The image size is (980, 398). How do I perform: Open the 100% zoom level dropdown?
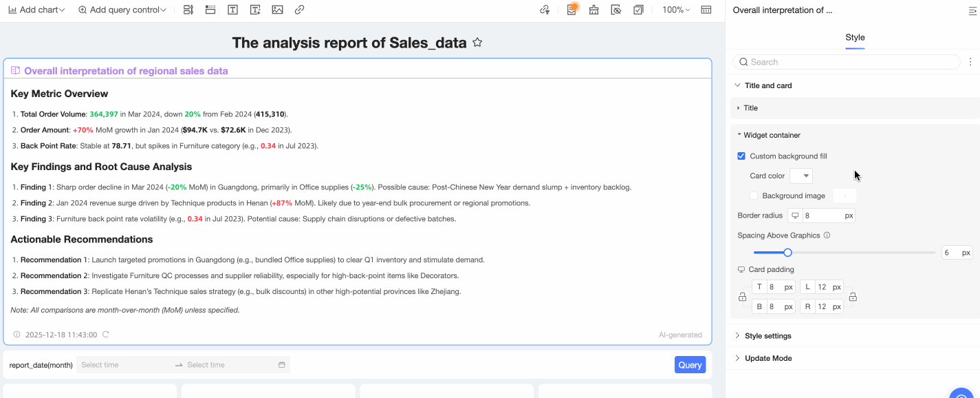click(x=675, y=10)
